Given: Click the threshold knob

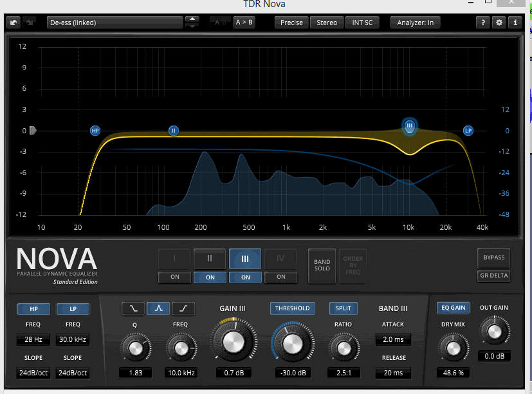Looking at the screenshot, I should (x=293, y=344).
